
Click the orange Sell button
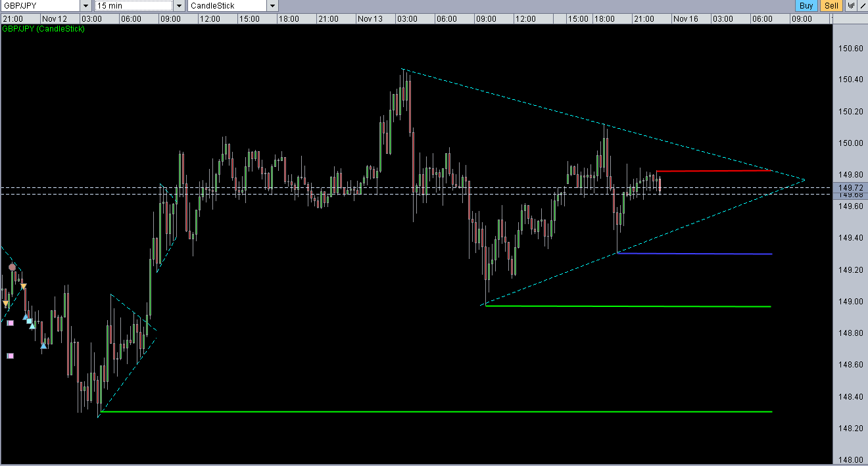pos(831,6)
